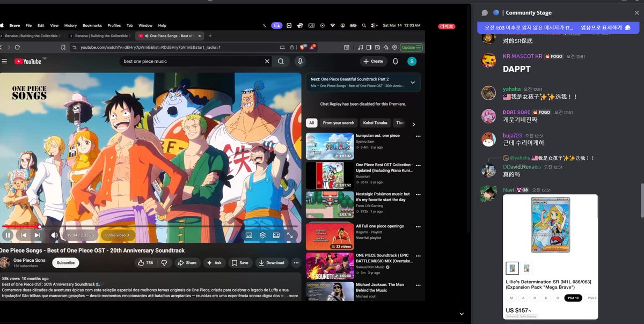Open a new browser tab plus
644x324 pixels.
[210, 36]
